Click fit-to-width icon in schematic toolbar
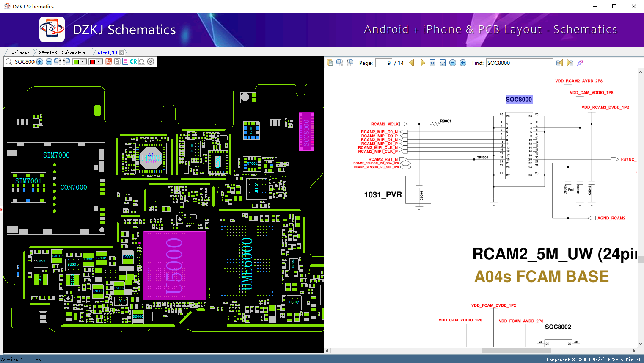Screen dimensions: 644x363 tap(432, 63)
